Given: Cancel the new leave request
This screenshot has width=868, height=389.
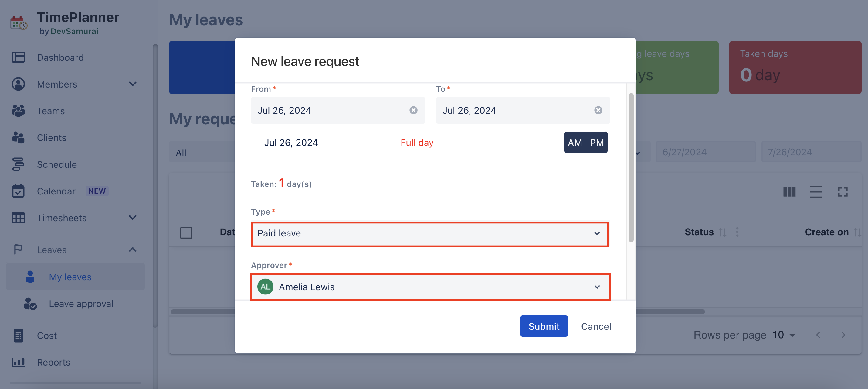Looking at the screenshot, I should (x=596, y=326).
